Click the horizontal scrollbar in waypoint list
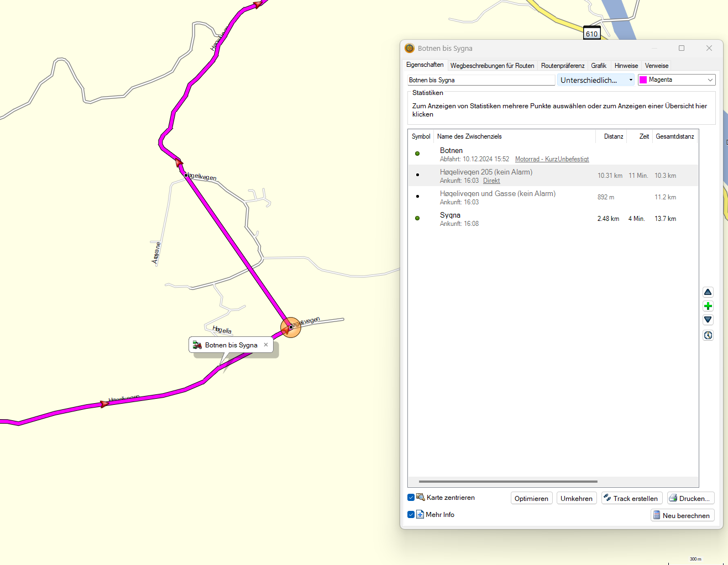Screen dimensions: 728x565 click(x=507, y=482)
